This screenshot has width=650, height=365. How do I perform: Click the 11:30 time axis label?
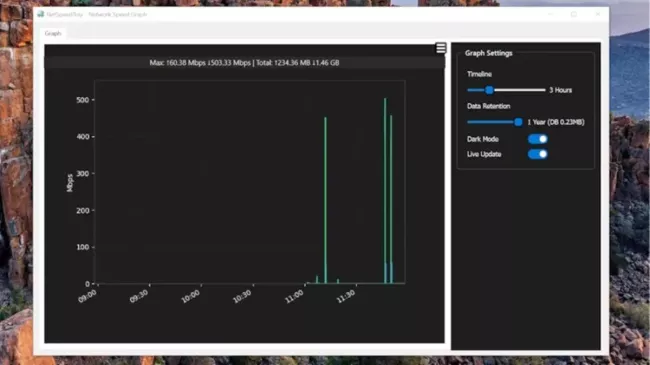point(346,296)
